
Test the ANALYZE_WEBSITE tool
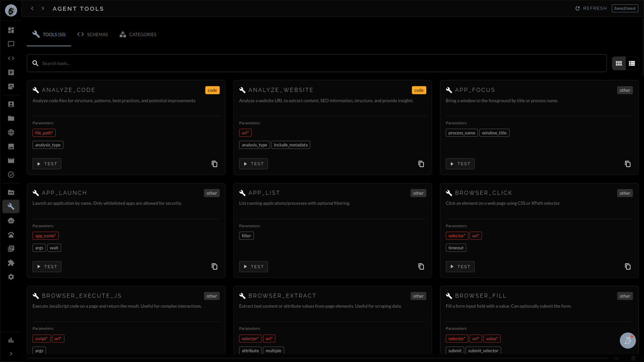point(253,164)
